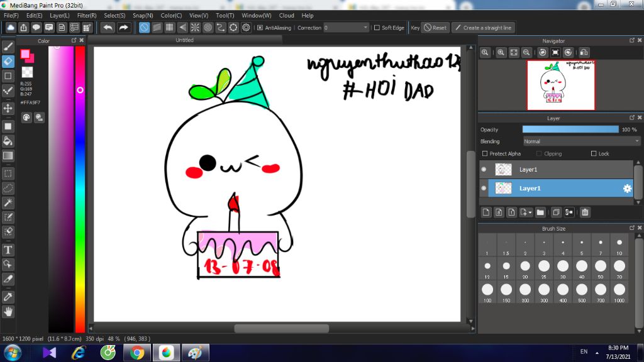Open the Cloud menu
The height and width of the screenshot is (362, 644).
(x=286, y=15)
